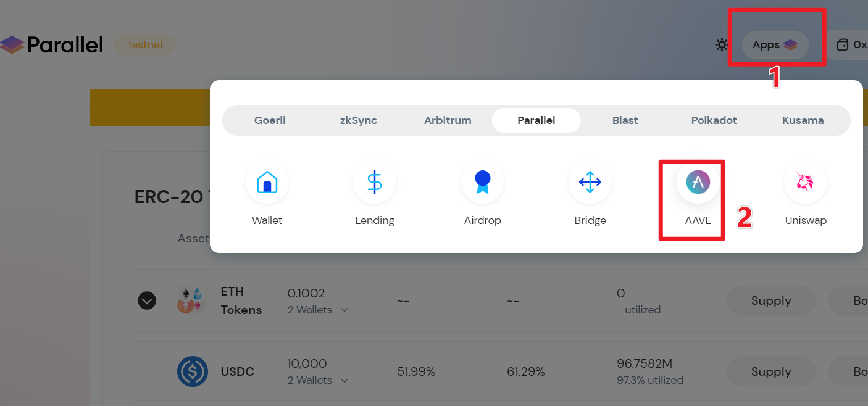Click the USDC 61.29% value
Viewport: 868px width, 406px height.
tap(525, 371)
